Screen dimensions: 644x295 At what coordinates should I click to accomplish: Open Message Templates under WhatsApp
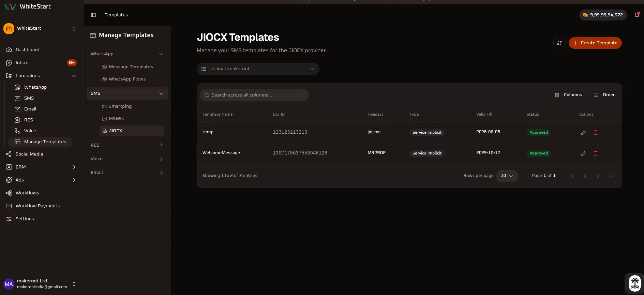(131, 67)
